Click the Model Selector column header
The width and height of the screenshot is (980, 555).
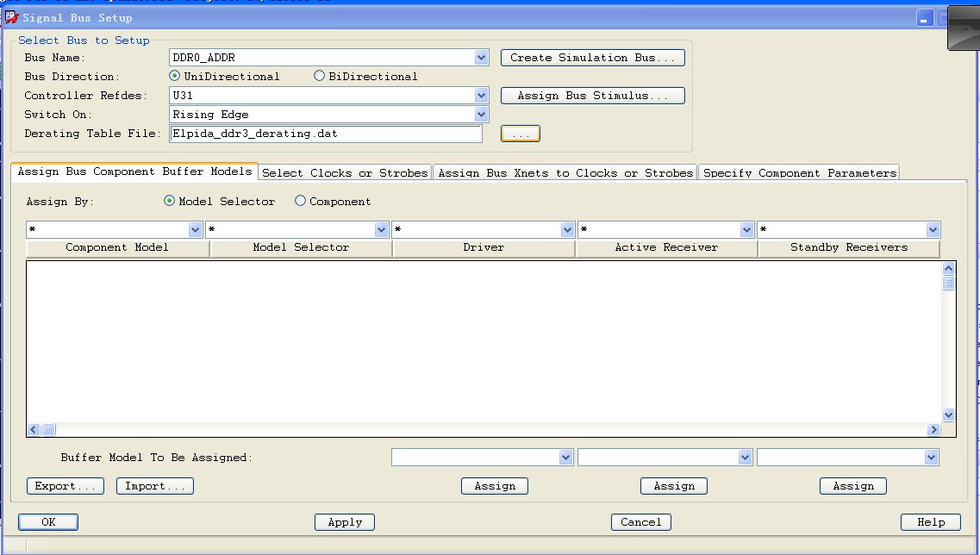coord(302,248)
